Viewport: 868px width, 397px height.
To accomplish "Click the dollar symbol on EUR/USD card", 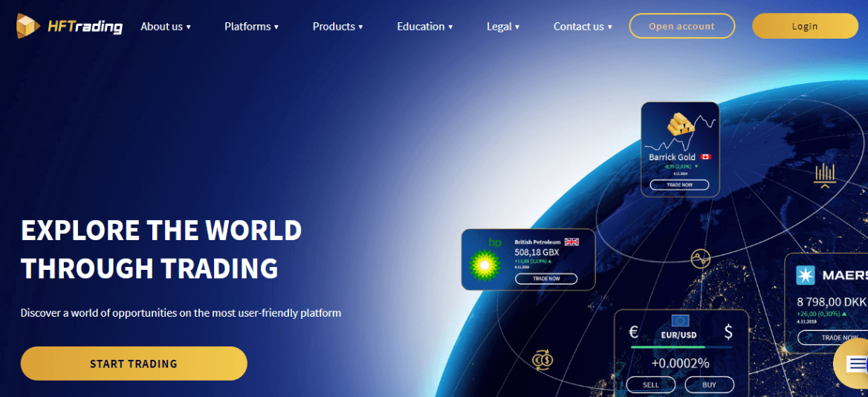I will pyautogui.click(x=728, y=332).
